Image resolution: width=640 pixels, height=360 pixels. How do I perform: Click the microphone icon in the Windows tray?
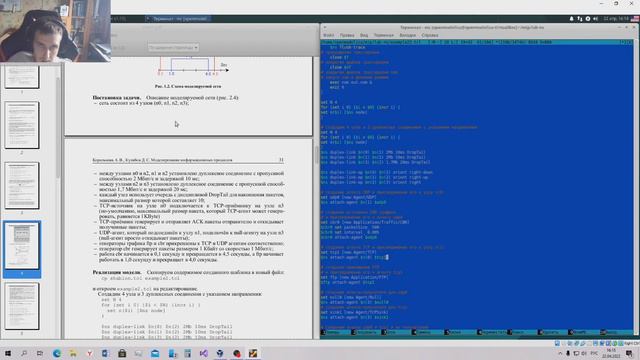pos(568,353)
